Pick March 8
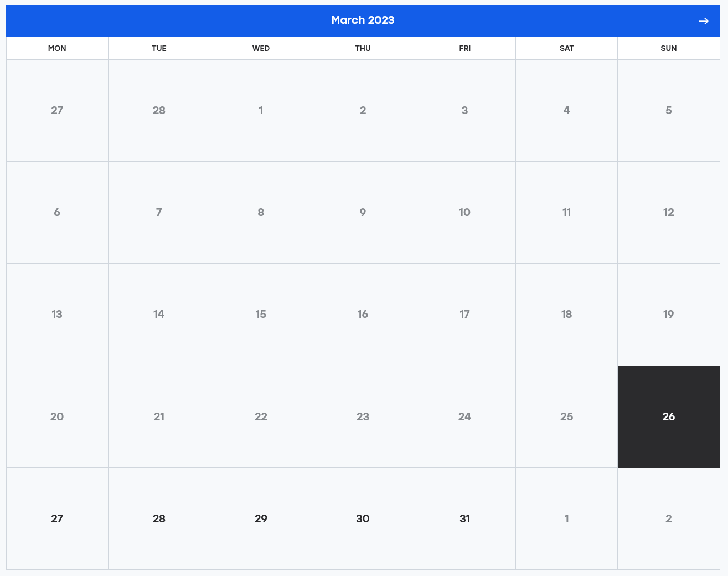Viewport: 728px width, 576px height. coord(261,212)
